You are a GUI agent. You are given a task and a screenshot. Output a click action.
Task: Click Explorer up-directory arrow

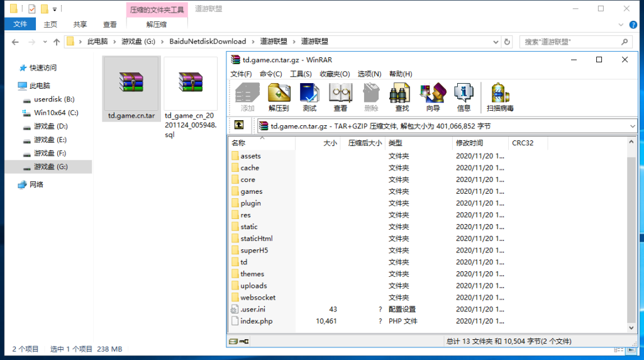[x=57, y=42]
